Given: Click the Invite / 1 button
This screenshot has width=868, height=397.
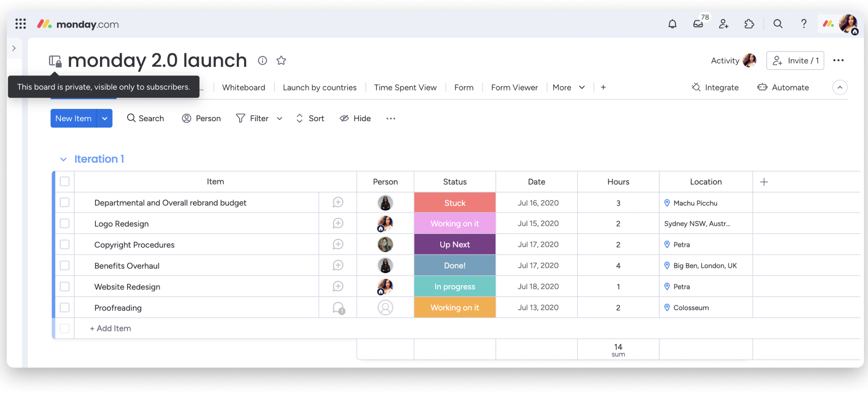Looking at the screenshot, I should click(795, 61).
